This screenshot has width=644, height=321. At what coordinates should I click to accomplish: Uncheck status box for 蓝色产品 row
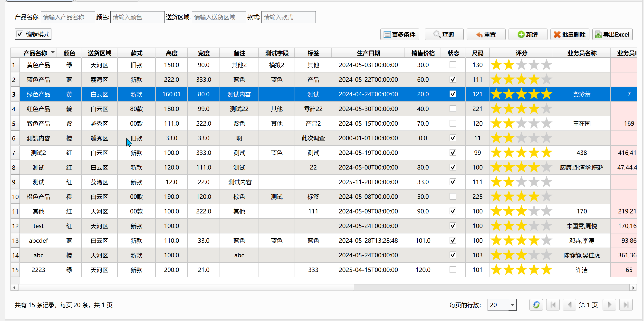453,80
